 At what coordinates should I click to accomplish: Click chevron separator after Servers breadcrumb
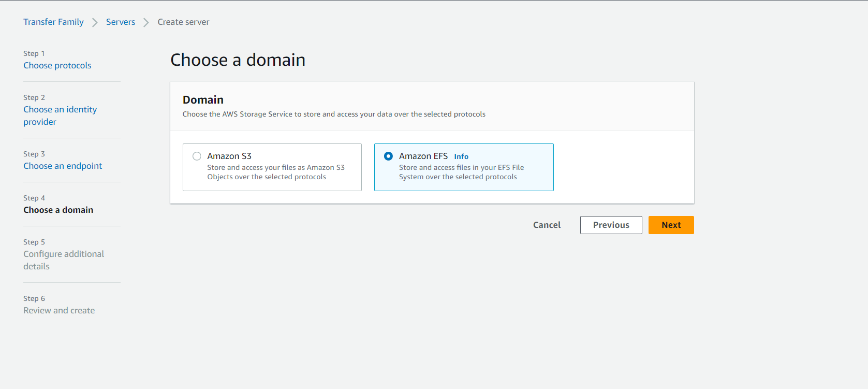click(x=146, y=22)
